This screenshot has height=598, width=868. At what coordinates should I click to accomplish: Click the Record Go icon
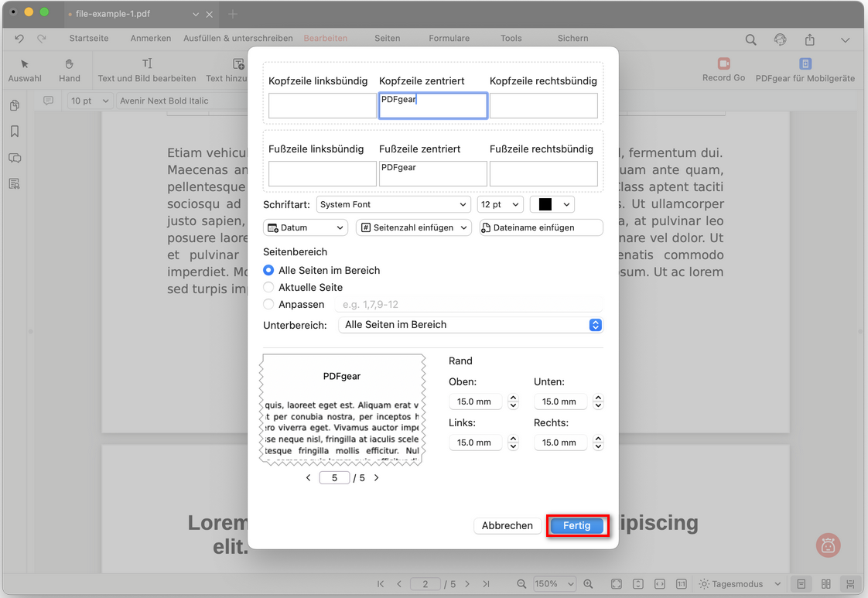[x=723, y=64]
